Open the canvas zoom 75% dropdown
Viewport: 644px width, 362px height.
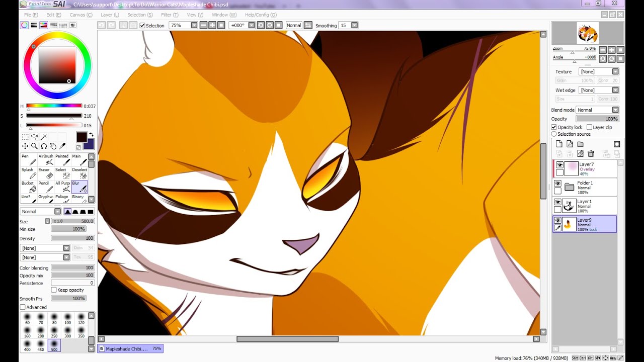click(x=194, y=25)
